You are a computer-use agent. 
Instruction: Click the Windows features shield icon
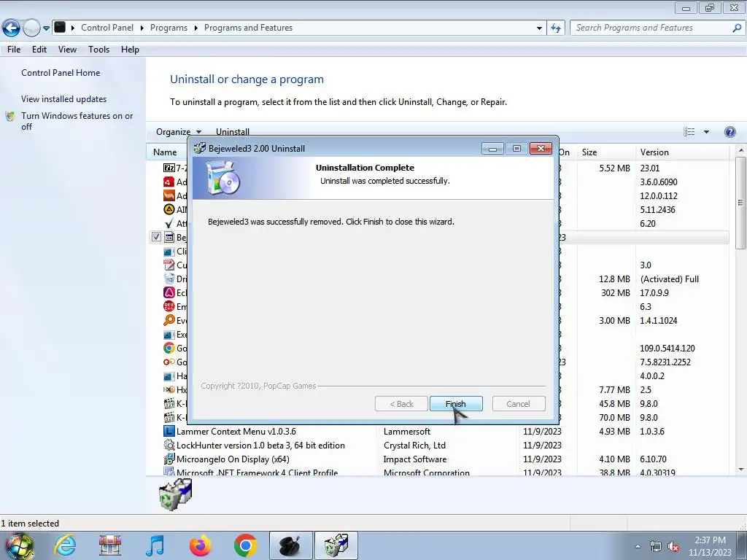[x=10, y=116]
